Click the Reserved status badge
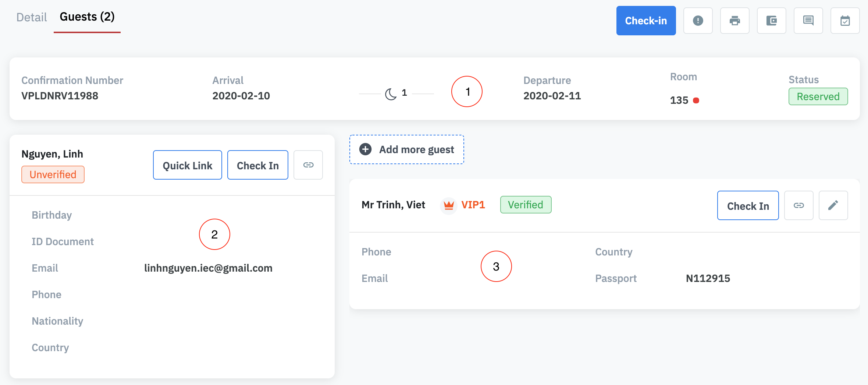This screenshot has height=385, width=868. [x=818, y=96]
